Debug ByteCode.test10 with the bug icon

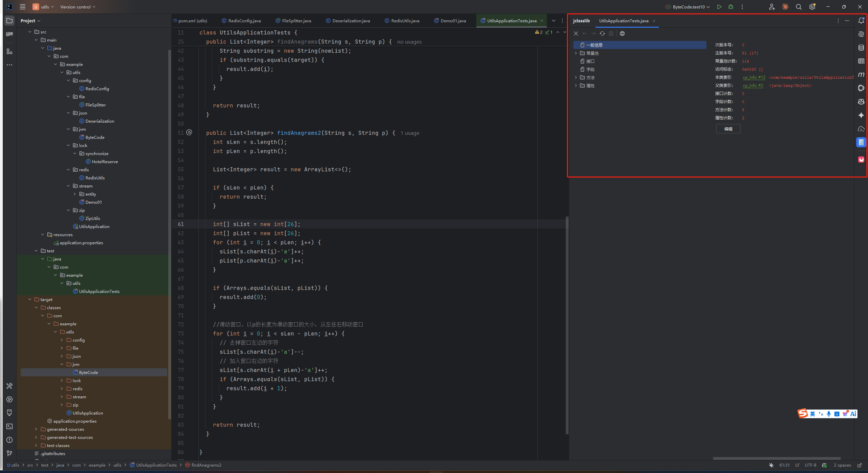click(x=731, y=7)
